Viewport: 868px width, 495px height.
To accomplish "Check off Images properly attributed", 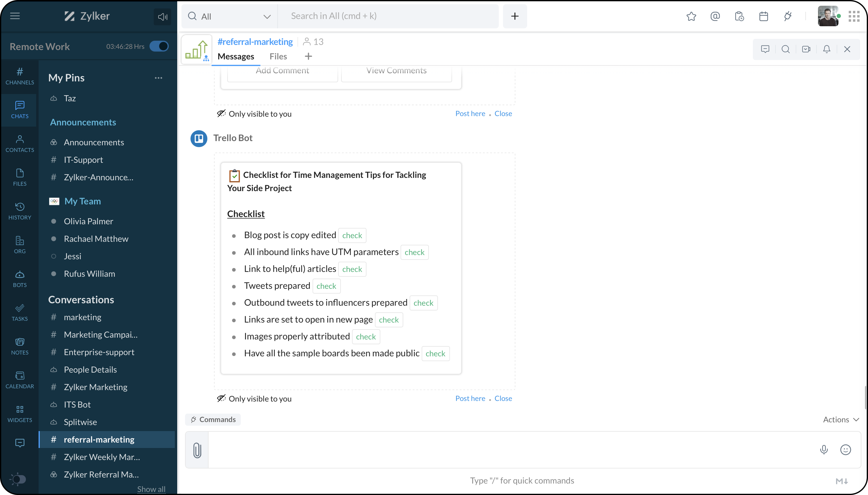I will point(366,336).
